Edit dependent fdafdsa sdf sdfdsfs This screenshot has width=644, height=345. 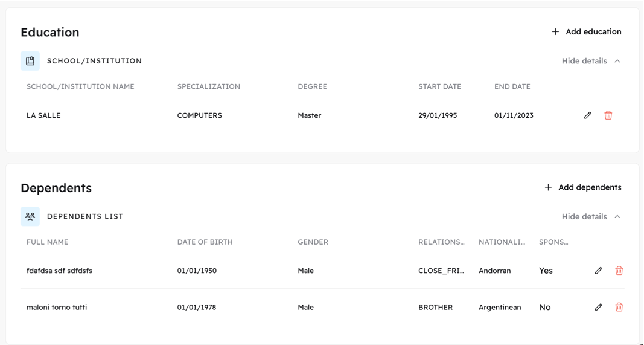598,271
